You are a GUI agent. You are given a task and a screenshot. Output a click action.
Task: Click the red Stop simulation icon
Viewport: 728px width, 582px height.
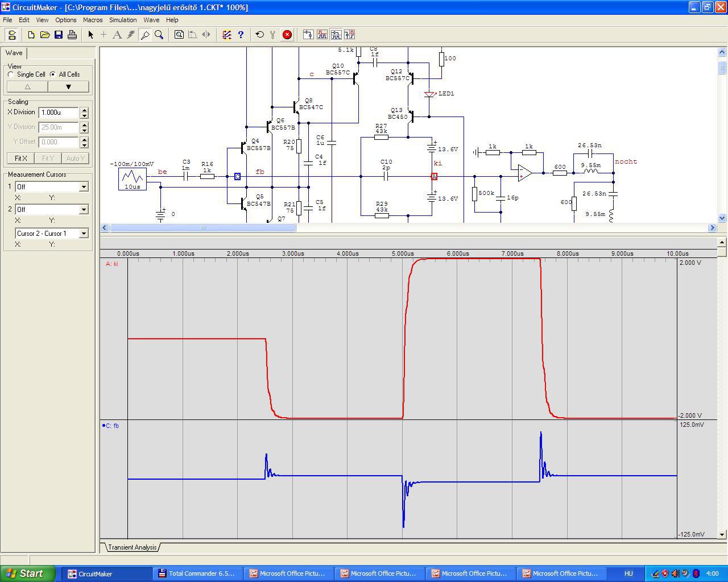pyautogui.click(x=287, y=35)
